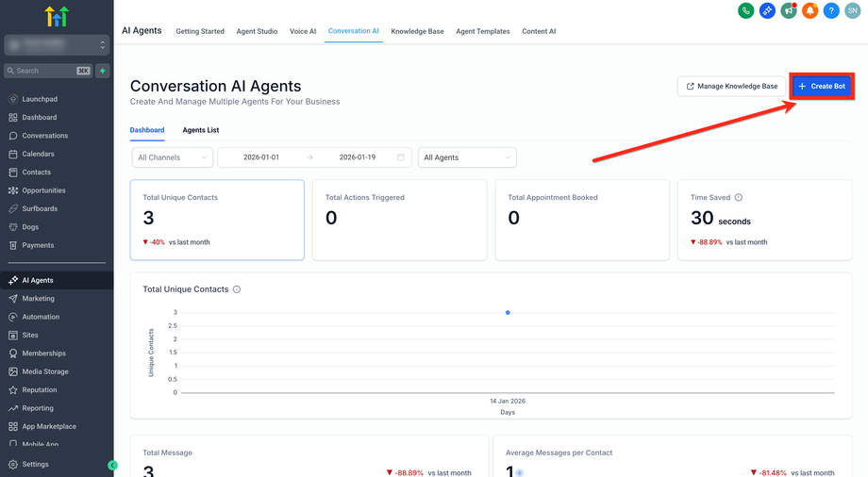
Task: Click the Contacts sidebar icon
Action: pyautogui.click(x=13, y=173)
